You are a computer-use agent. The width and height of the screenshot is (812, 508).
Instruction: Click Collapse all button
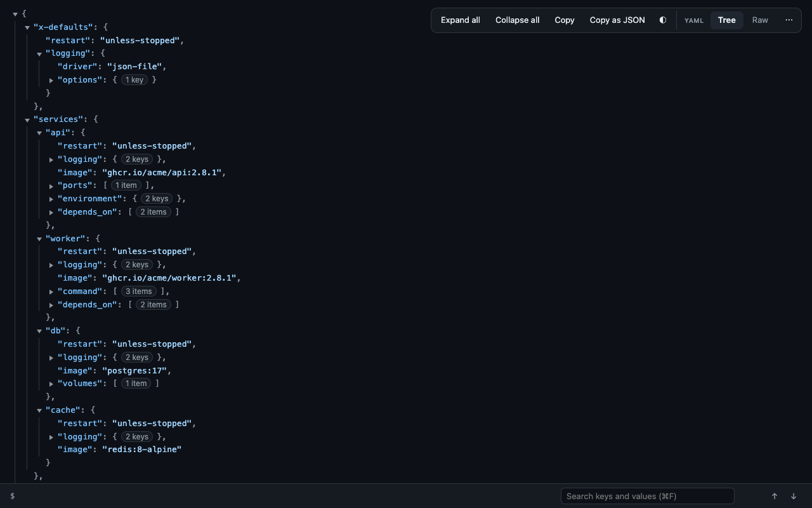click(x=518, y=20)
